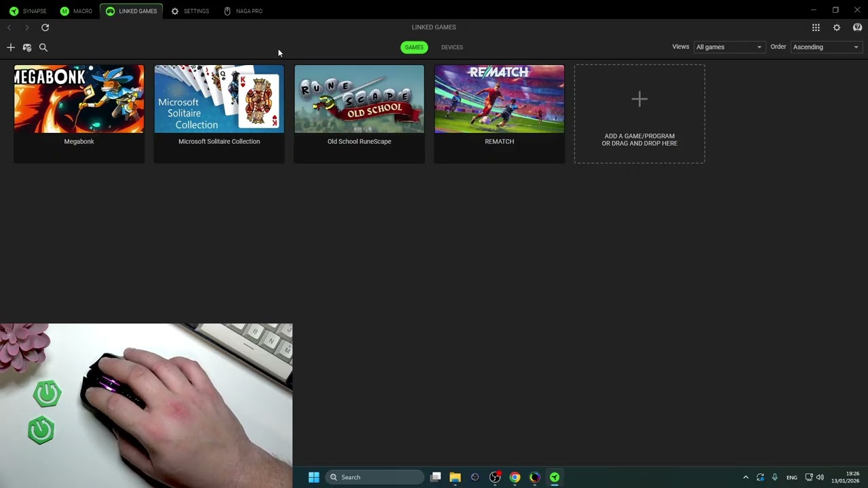The image size is (868, 488).
Task: Click the Megabonk title text
Action: [x=79, y=142]
